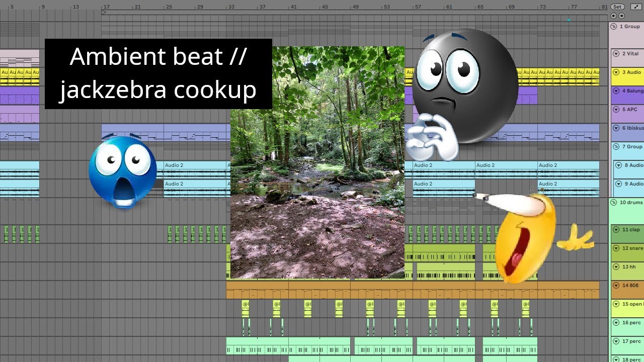Click the Set locator button

(x=617, y=7)
